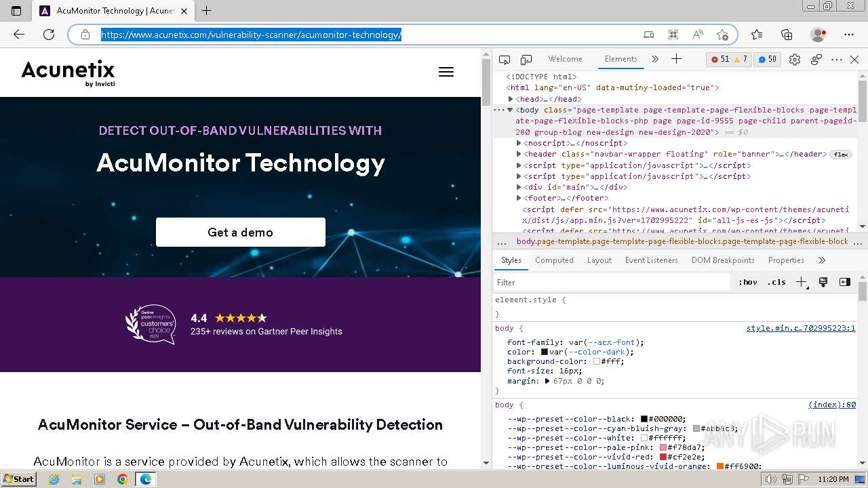
Task: Open the tab actions menu icon
Action: 16,11
